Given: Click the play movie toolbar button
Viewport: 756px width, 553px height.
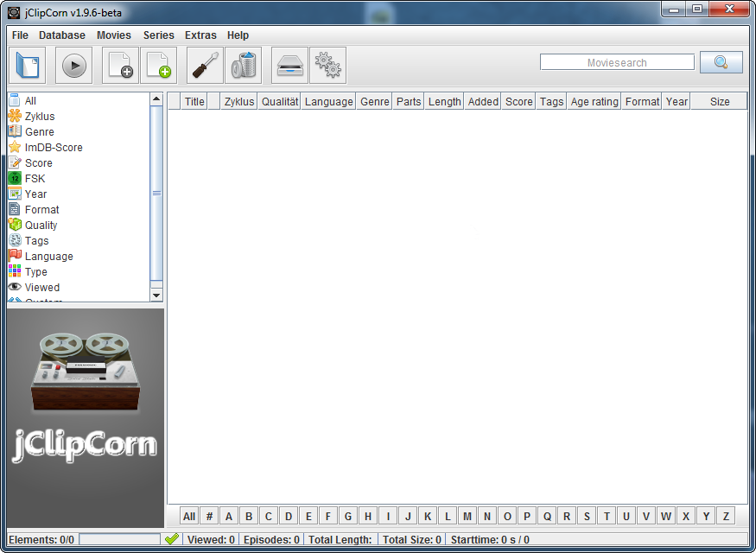Looking at the screenshot, I should [73, 65].
